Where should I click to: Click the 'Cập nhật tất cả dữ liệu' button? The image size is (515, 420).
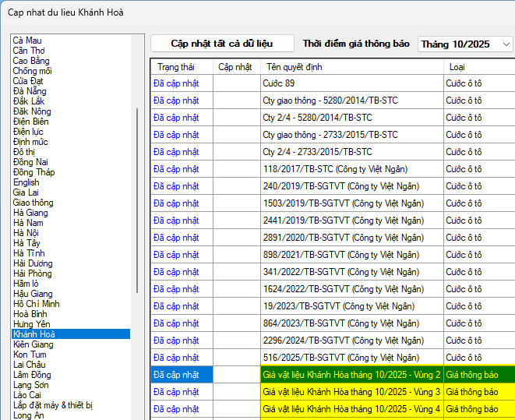pos(222,44)
